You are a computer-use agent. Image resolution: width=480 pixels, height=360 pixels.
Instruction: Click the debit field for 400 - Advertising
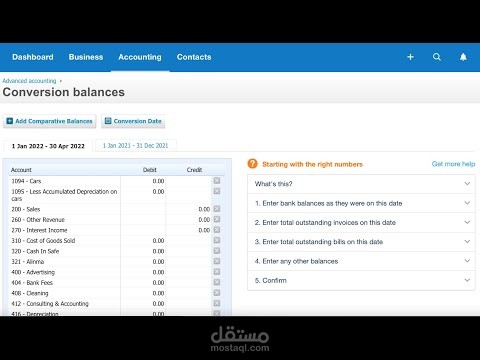(x=143, y=272)
